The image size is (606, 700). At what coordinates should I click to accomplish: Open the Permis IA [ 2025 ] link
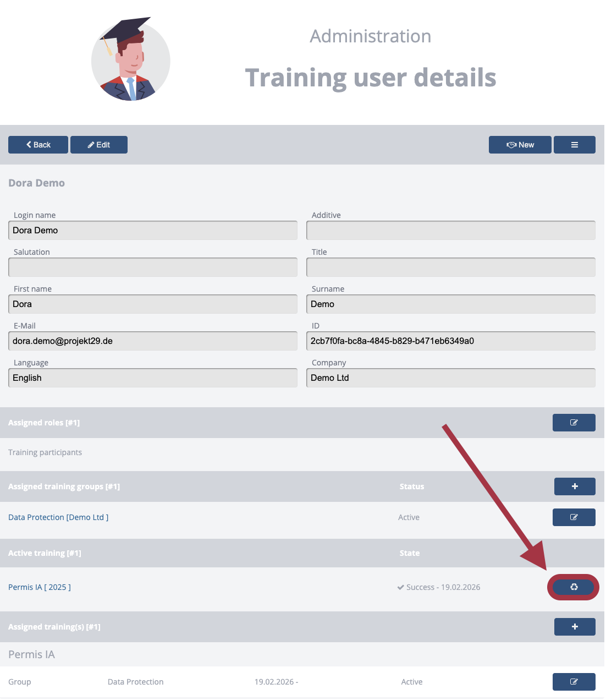click(x=40, y=587)
